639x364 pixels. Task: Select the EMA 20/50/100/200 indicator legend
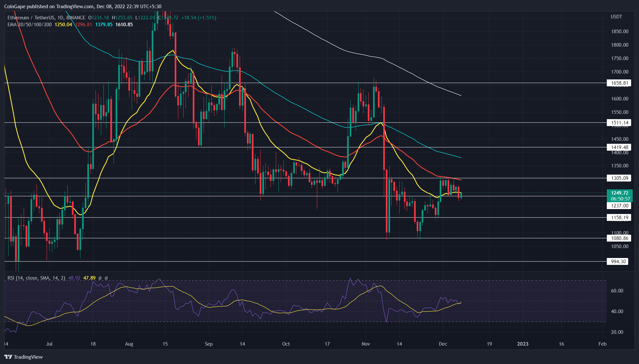coord(30,25)
